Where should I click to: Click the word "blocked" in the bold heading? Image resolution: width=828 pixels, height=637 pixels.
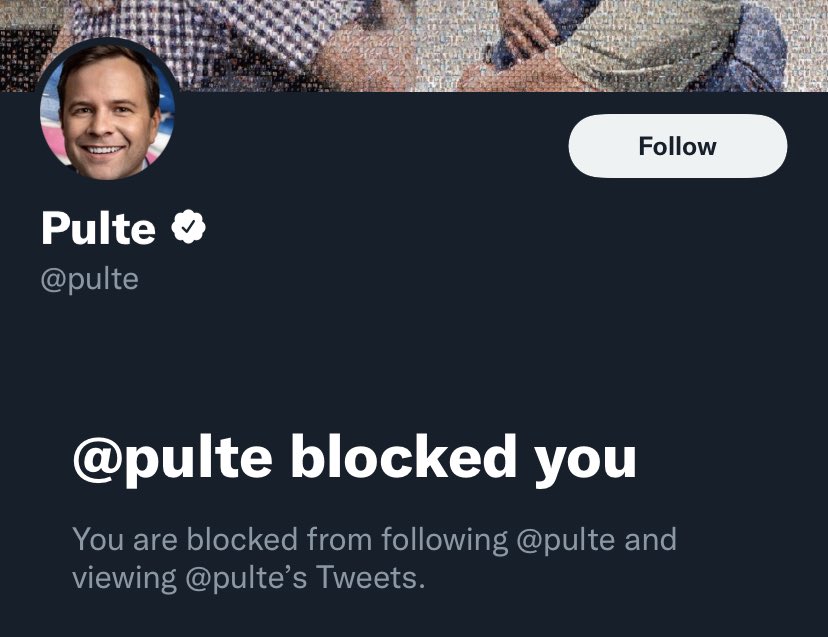pyautogui.click(x=403, y=458)
